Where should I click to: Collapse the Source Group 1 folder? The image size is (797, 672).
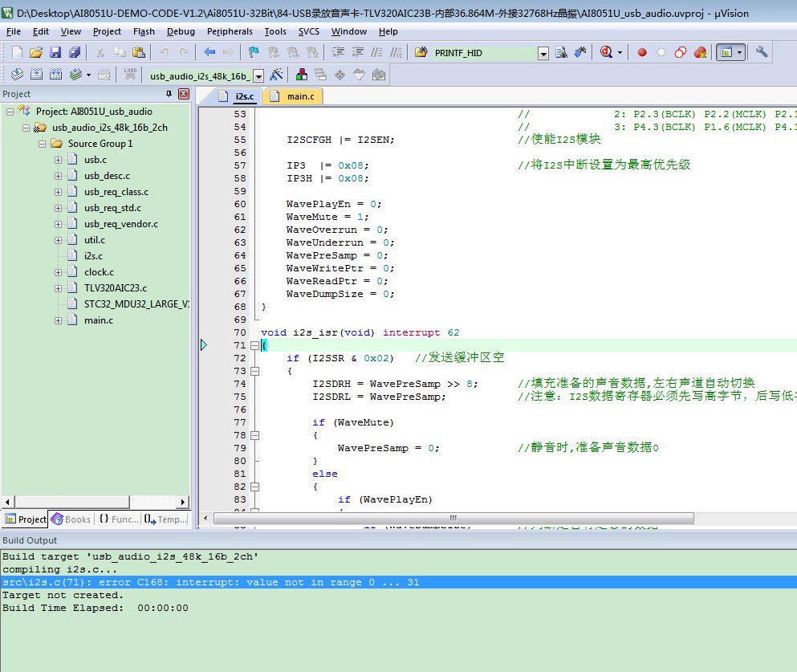point(43,144)
